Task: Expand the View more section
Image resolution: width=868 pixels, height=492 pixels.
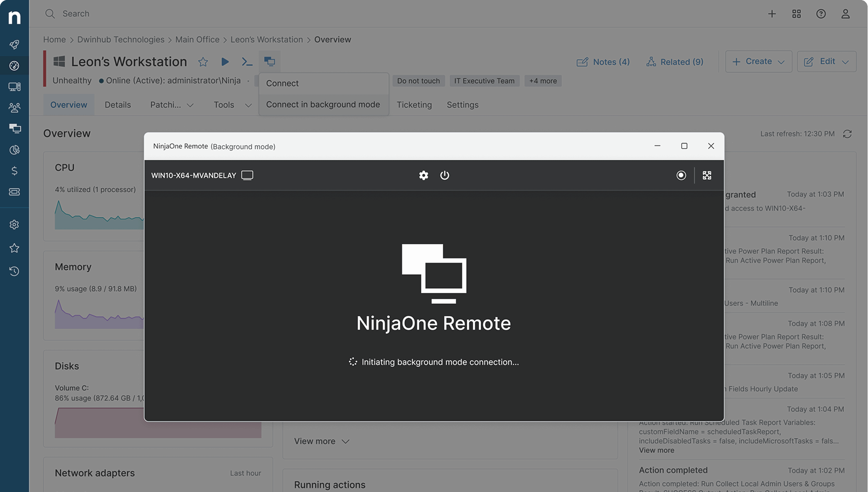Action: (x=322, y=441)
